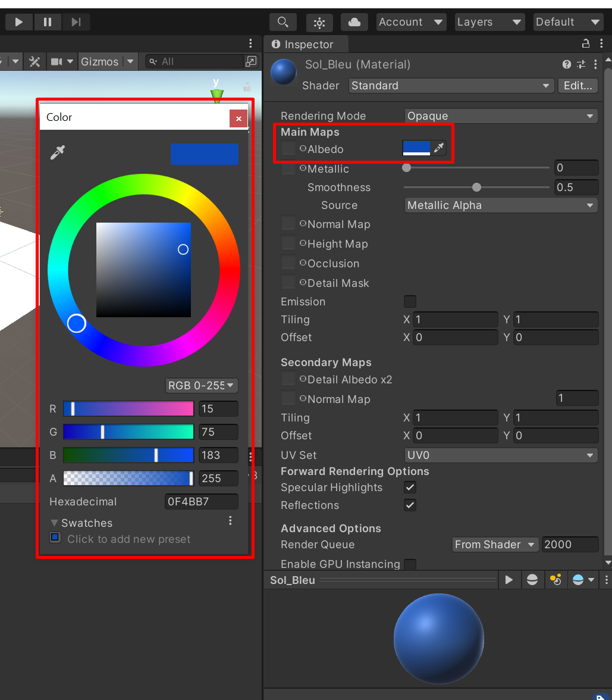612x700 pixels.
Task: Open the Scene view panel three-dot menu
Action: (x=250, y=43)
